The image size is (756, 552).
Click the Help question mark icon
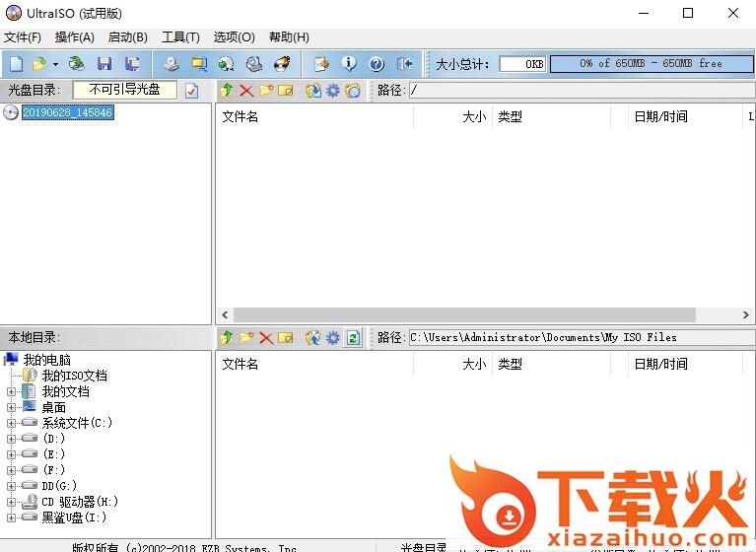point(377,64)
